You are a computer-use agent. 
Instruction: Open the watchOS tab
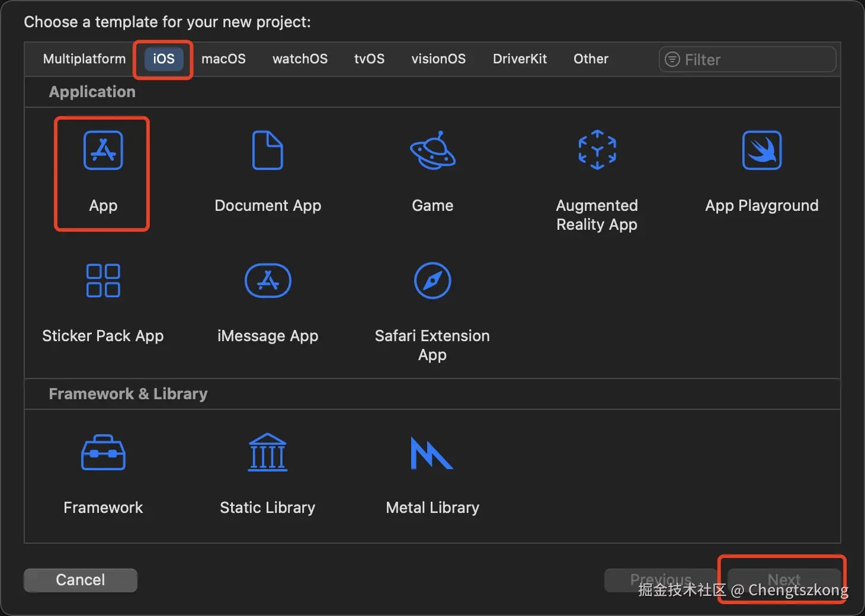(300, 59)
